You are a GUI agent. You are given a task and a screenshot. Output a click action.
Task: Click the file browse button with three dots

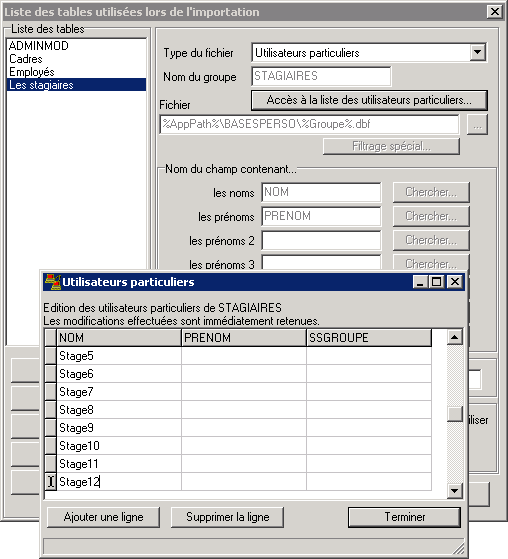477,124
